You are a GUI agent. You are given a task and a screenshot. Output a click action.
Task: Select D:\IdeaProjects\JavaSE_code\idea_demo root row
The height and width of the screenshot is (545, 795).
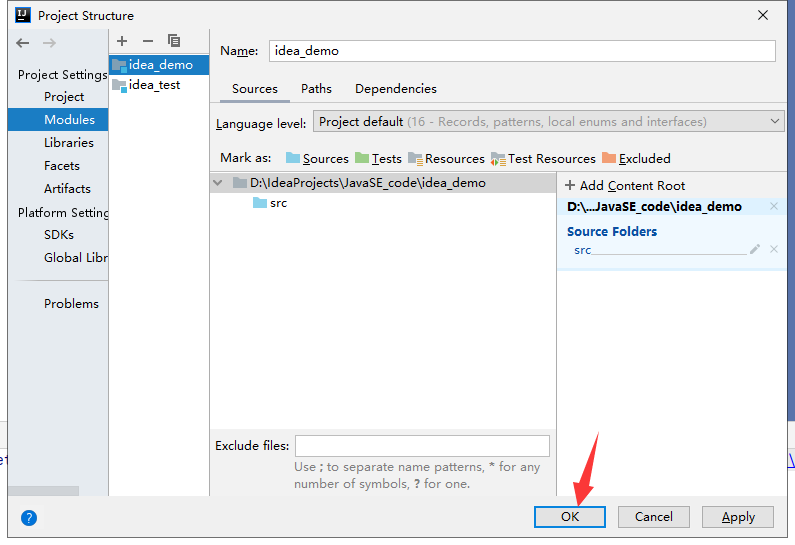point(383,183)
